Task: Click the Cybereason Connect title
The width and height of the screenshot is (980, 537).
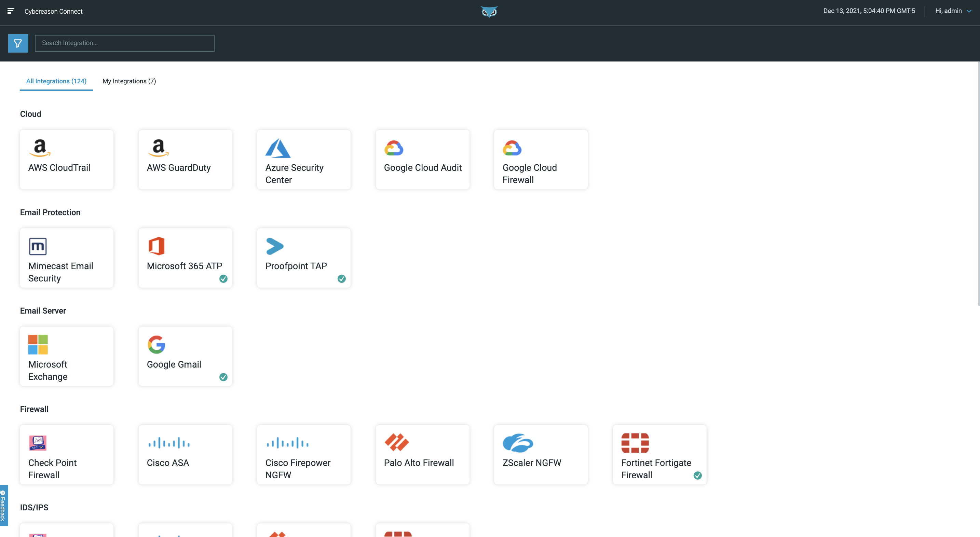Action: point(53,11)
